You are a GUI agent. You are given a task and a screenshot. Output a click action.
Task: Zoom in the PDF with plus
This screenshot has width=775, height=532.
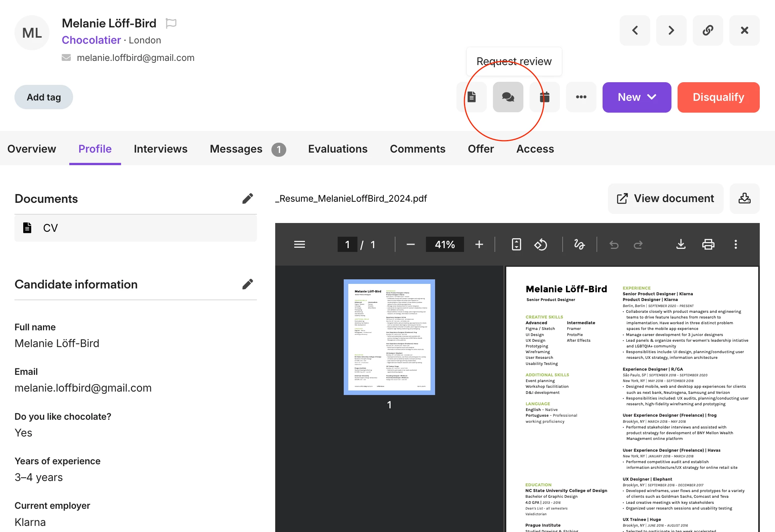coord(479,244)
